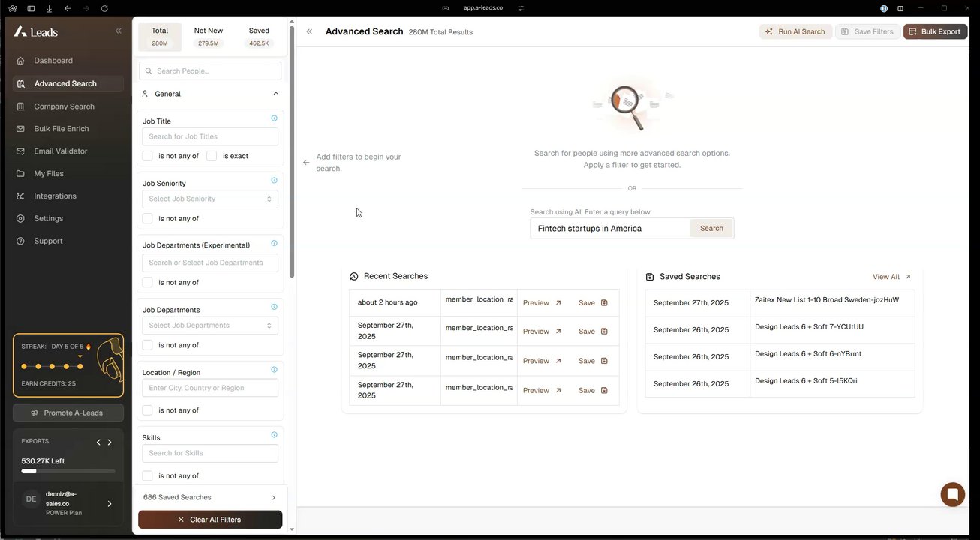Go to next exports card
This screenshot has height=540, width=980.
(x=110, y=442)
